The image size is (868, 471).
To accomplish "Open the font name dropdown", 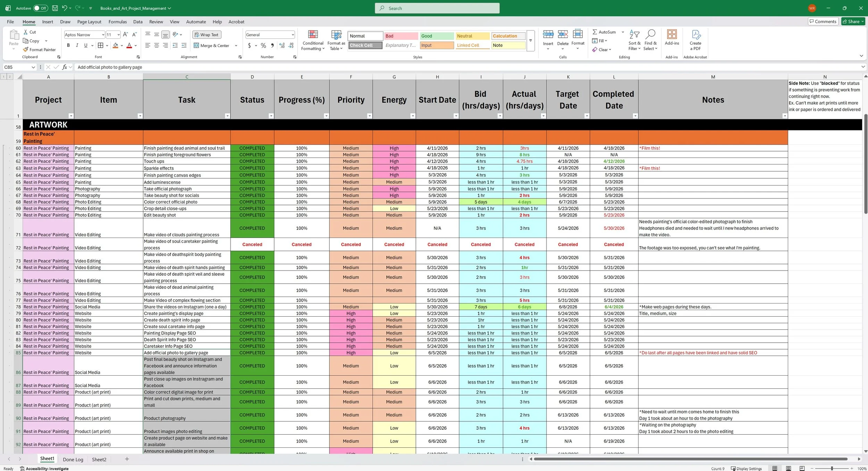I will click(103, 35).
